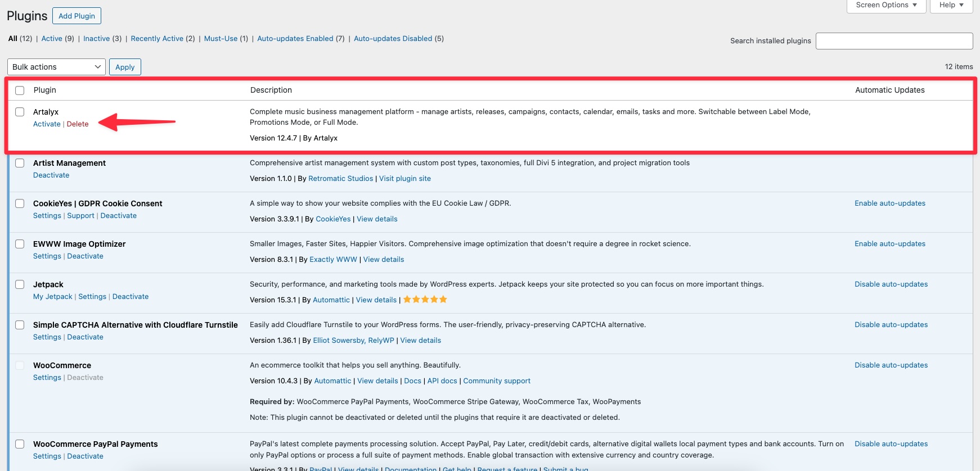The image size is (980, 471).
Task: View details for WooCommerce plugin
Action: 377,381
